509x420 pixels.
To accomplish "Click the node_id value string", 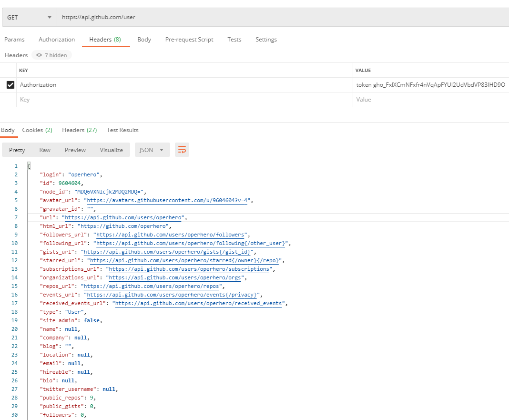I will point(109,192).
